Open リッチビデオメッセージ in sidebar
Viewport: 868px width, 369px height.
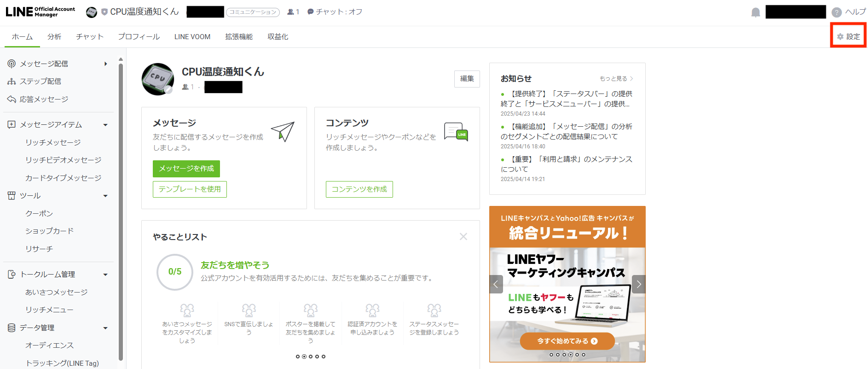63,160
